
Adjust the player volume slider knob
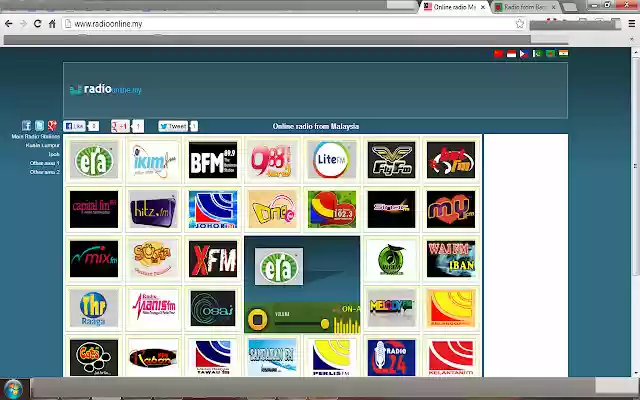[325, 324]
